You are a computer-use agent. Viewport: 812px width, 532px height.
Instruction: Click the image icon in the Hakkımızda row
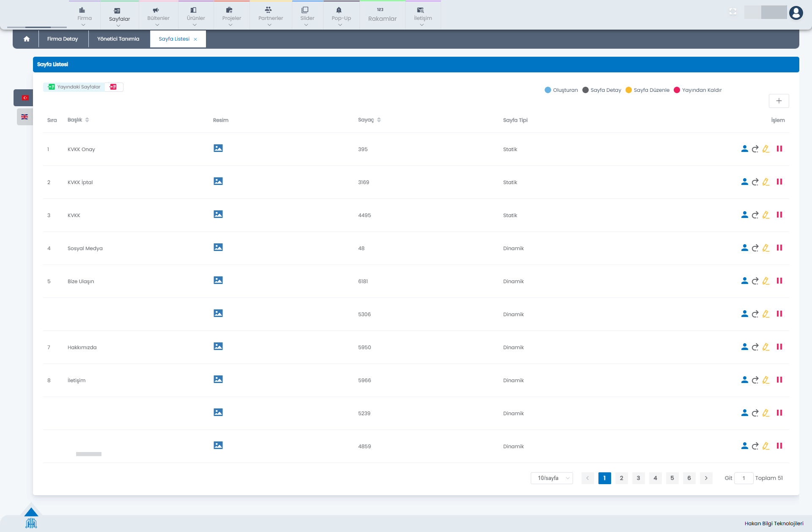[x=218, y=346]
